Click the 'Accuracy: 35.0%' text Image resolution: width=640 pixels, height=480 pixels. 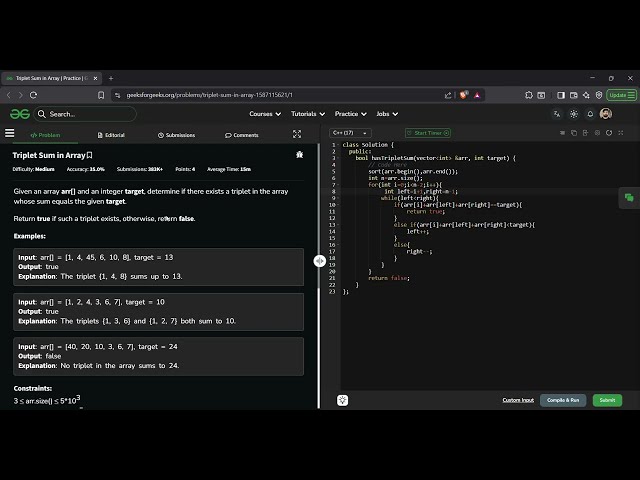(x=86, y=169)
